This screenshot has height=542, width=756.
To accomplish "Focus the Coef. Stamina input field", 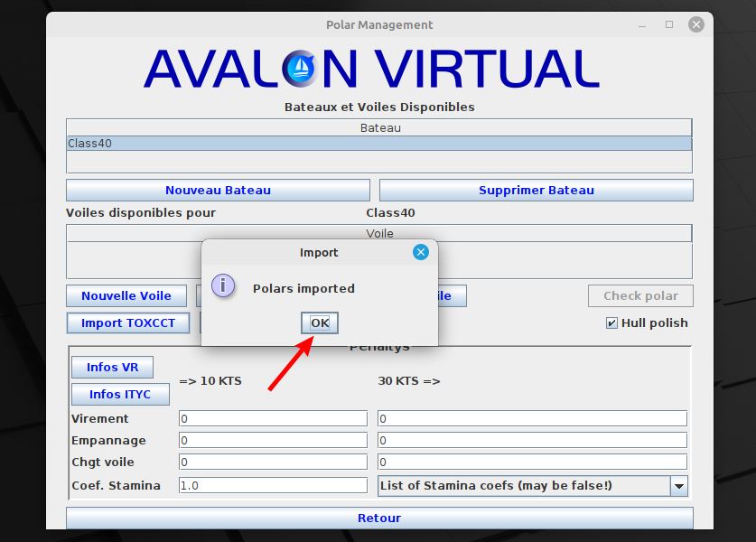I will click(x=273, y=486).
